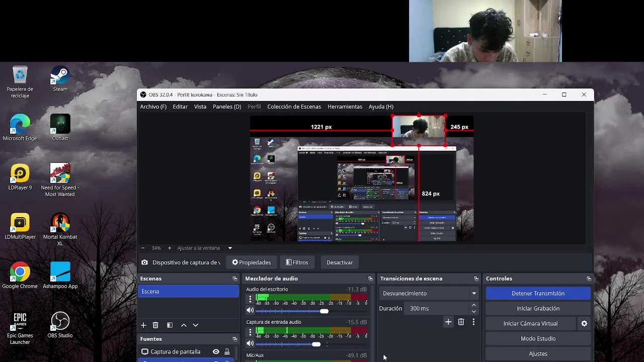644x362 pixels.
Task: Open Google Chrome desktop shortcut
Action: click(x=20, y=276)
